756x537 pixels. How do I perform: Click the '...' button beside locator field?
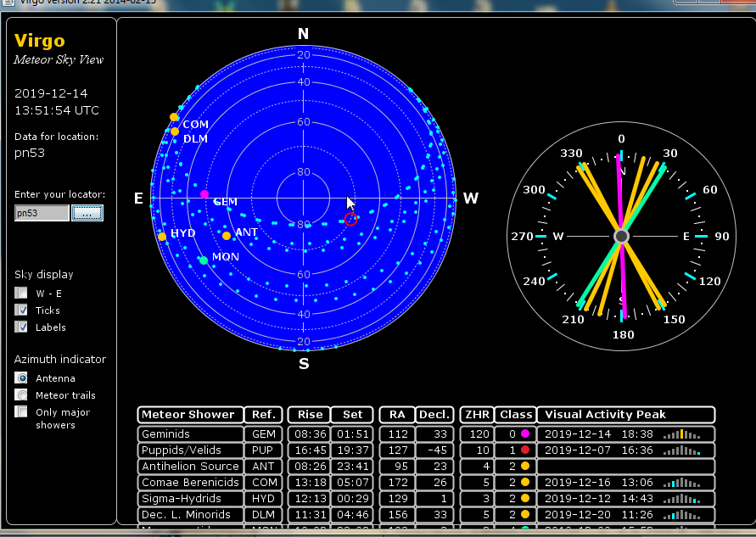[87, 213]
